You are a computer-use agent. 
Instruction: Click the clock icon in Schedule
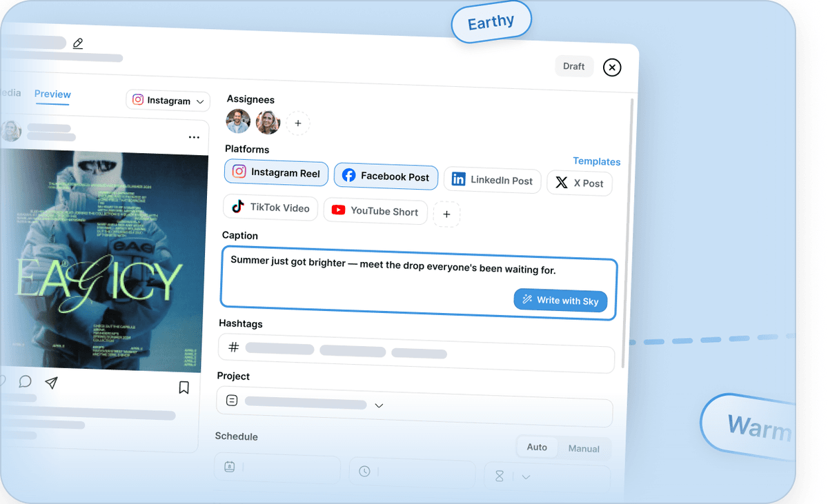364,472
